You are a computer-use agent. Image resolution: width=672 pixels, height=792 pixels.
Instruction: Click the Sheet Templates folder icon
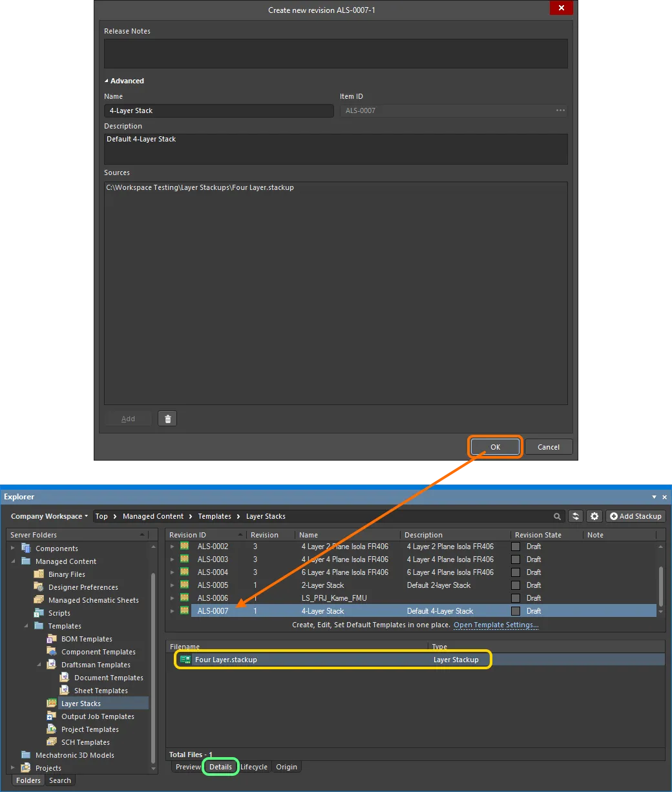[65, 691]
